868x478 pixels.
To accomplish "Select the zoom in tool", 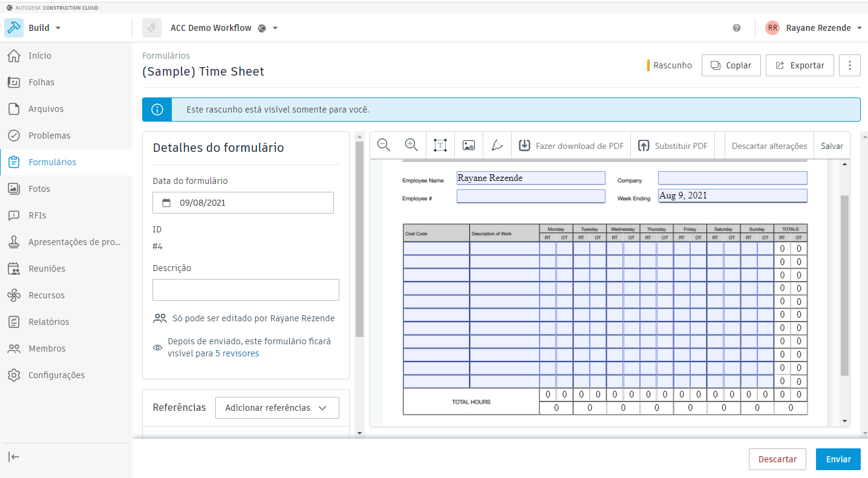I will (x=411, y=145).
